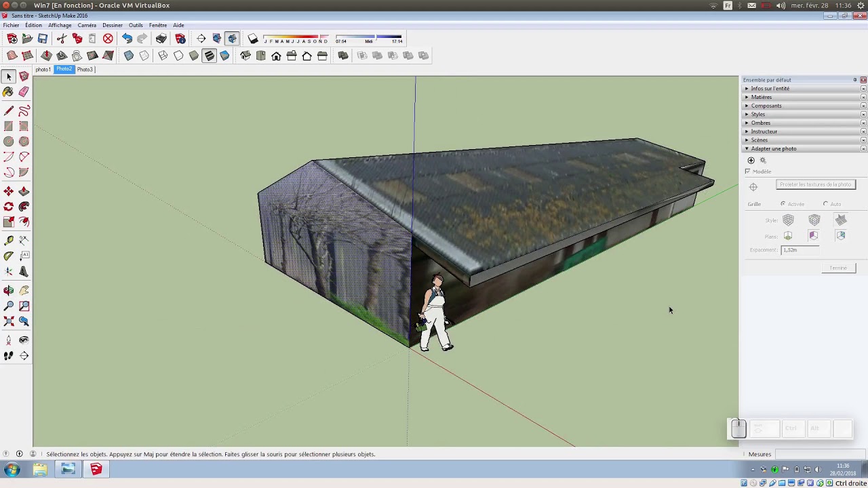Switch to the photo1 scene tab
Viewport: 868px width, 488px height.
(x=43, y=69)
